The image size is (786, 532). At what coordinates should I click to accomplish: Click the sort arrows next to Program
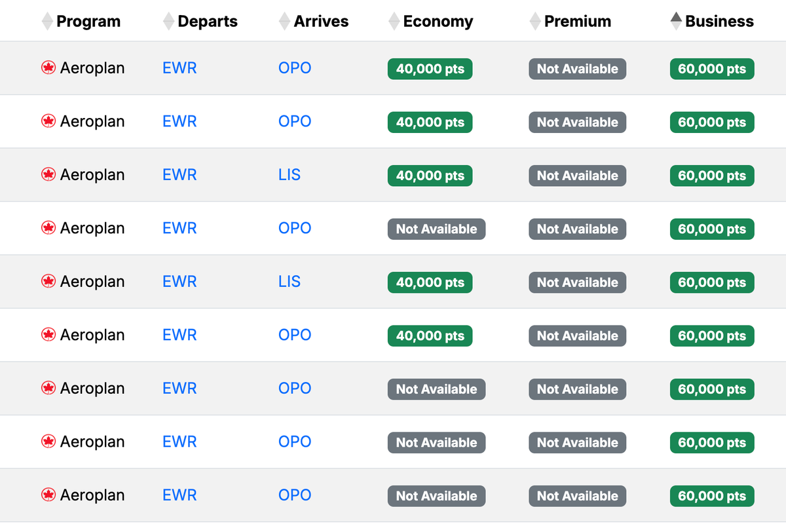pos(47,20)
